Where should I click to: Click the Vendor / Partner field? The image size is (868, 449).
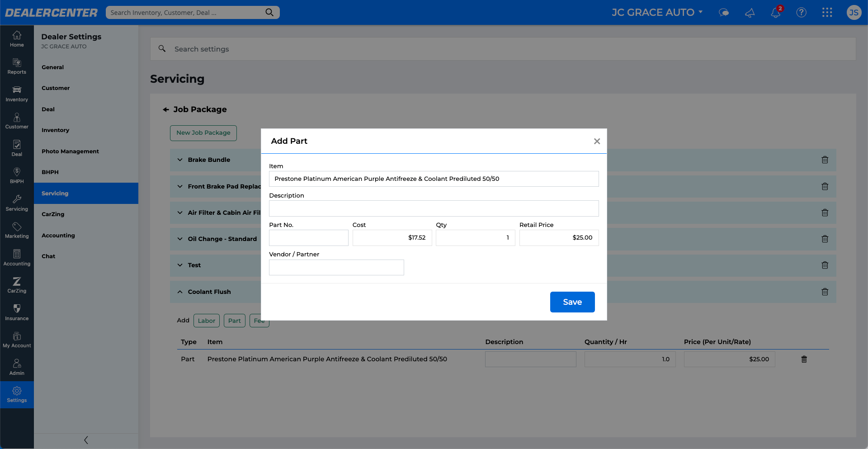[336, 267]
